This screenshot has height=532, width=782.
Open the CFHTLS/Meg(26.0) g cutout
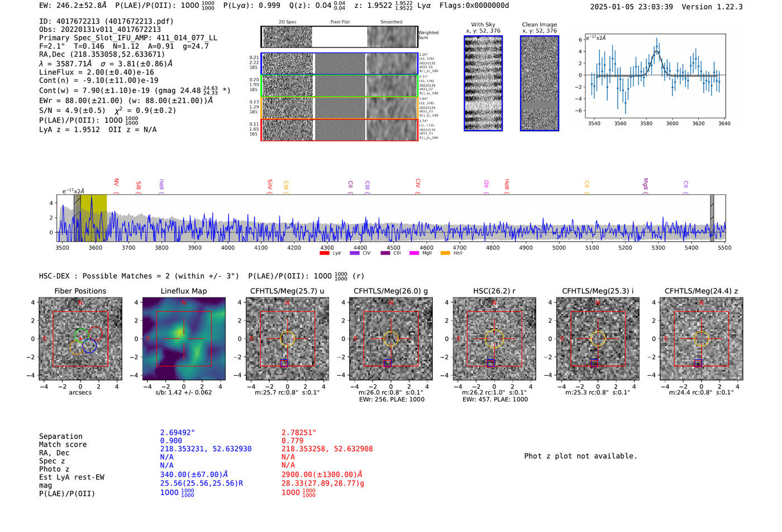pyautogui.click(x=390, y=339)
